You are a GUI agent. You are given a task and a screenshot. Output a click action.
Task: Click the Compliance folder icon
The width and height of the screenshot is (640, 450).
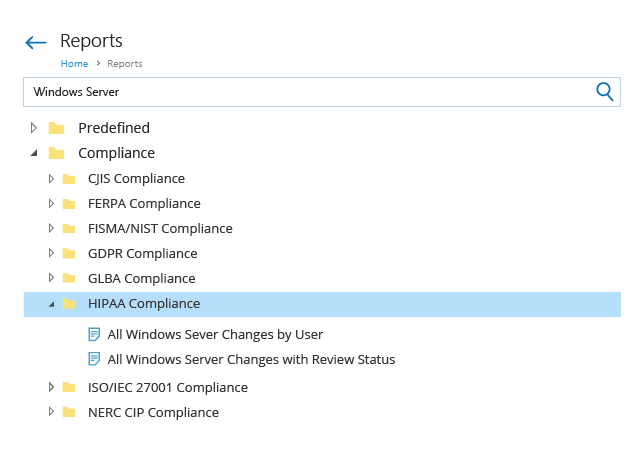[56, 153]
